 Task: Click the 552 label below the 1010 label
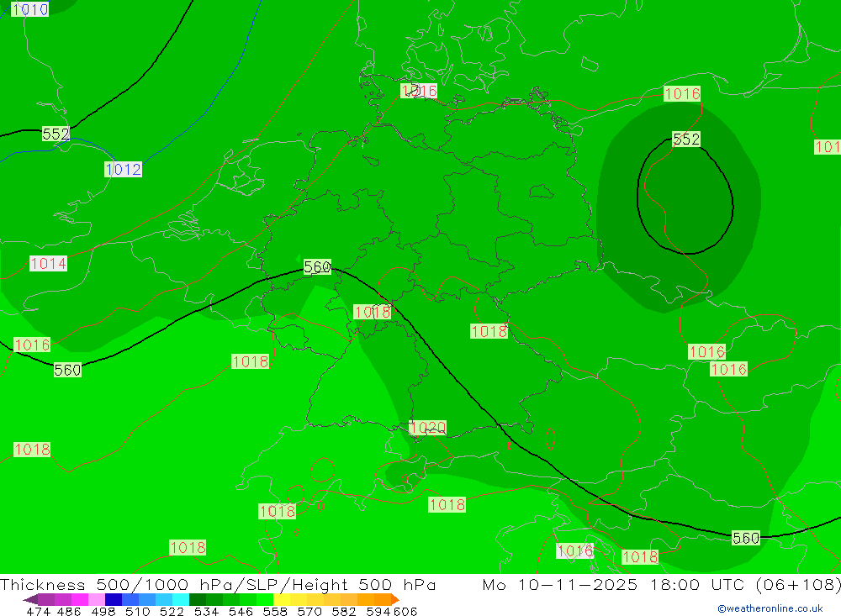click(56, 134)
